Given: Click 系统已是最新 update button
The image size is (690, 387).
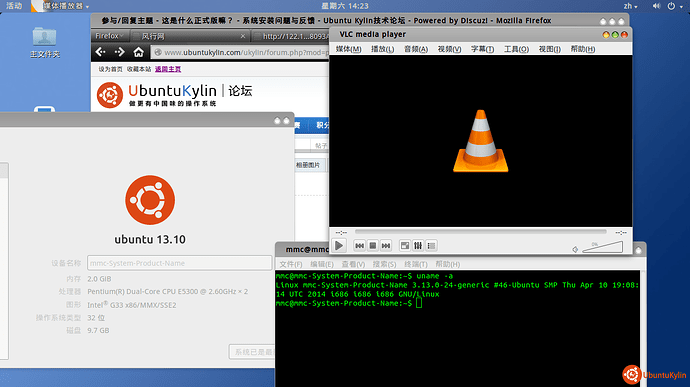Looking at the screenshot, I should pyautogui.click(x=252, y=352).
